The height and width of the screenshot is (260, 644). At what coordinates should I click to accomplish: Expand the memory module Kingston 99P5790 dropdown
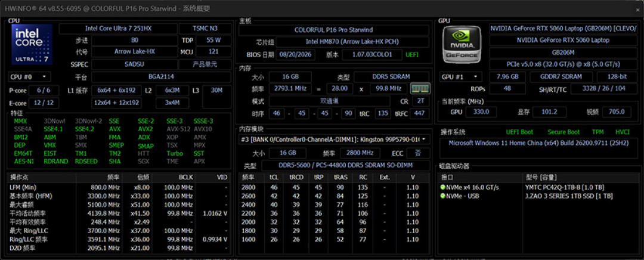pos(334,140)
